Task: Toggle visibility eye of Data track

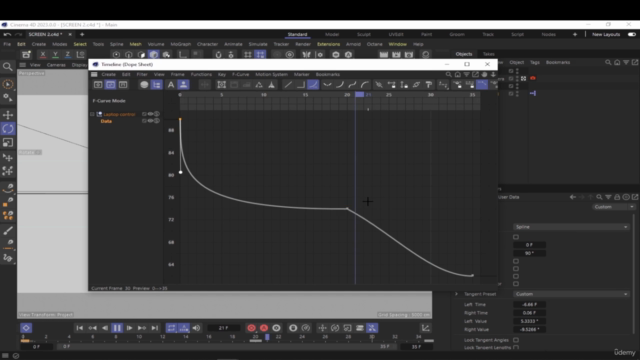Action: click(x=150, y=121)
